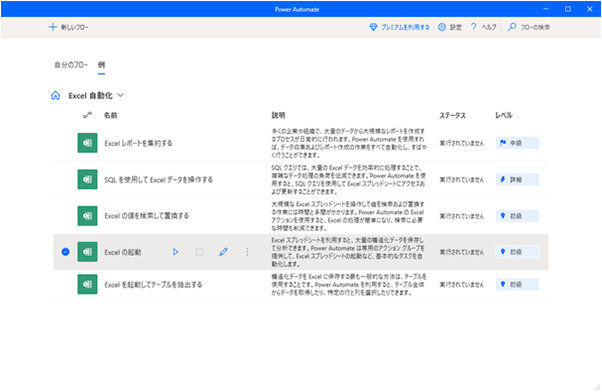The image size is (602, 392).
Task: Click the Excel icon of the SQL row
Action: 88,179
